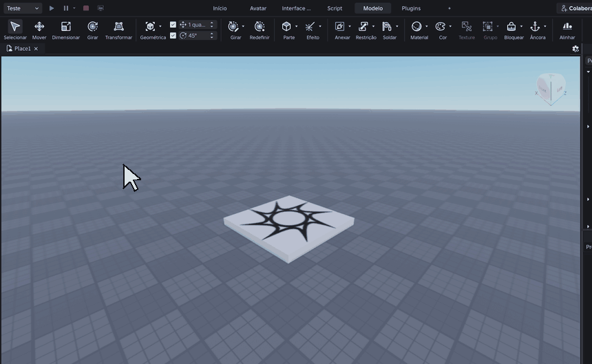The width and height of the screenshot is (592, 364).
Task: Close the Place1 tab
Action: click(36, 49)
